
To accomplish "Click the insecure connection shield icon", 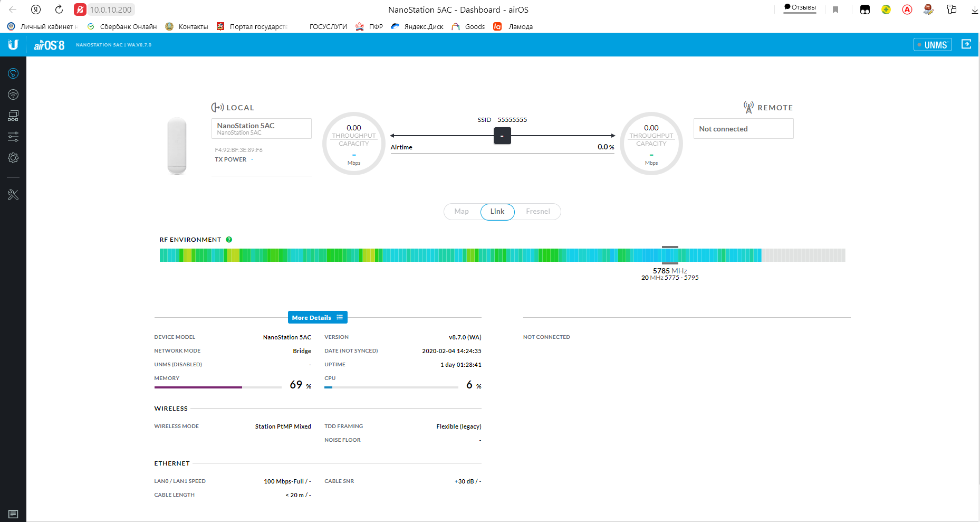I will pos(80,10).
